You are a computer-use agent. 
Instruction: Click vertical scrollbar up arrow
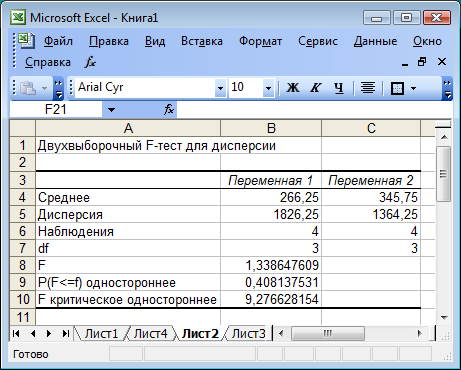444,137
